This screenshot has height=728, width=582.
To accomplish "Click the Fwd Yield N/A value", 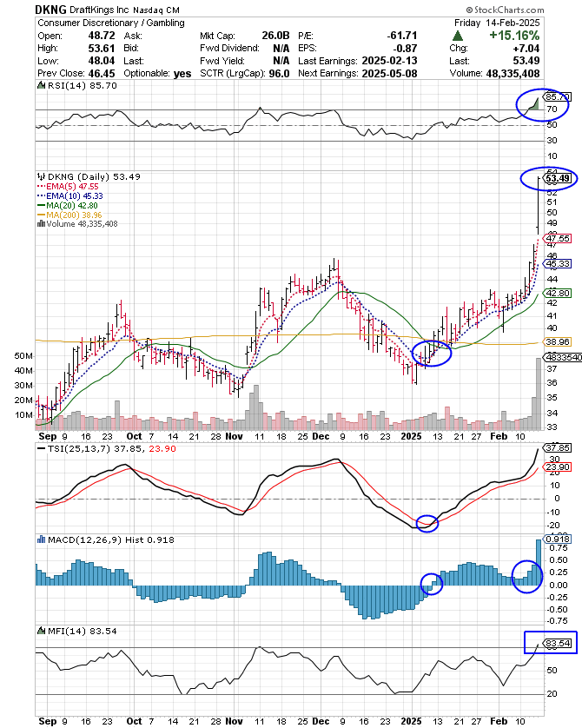I will pos(281,61).
